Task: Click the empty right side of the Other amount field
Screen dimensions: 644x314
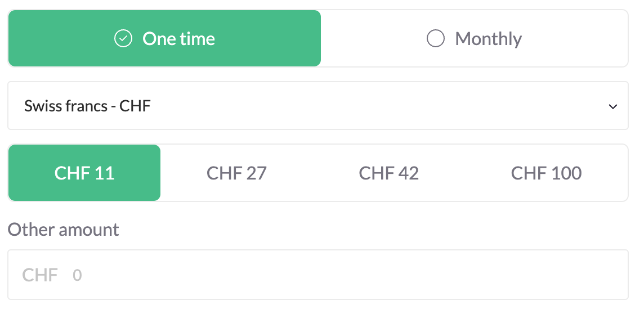Action: 507,275
